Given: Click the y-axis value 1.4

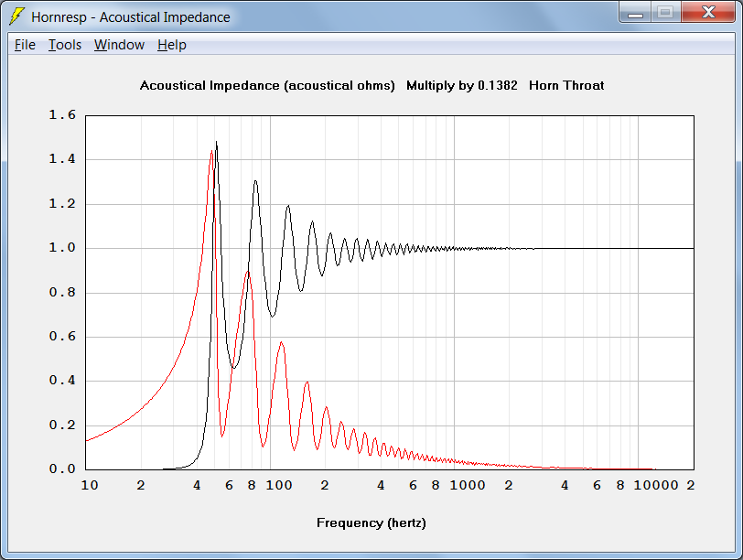Looking at the screenshot, I should pos(62,158).
